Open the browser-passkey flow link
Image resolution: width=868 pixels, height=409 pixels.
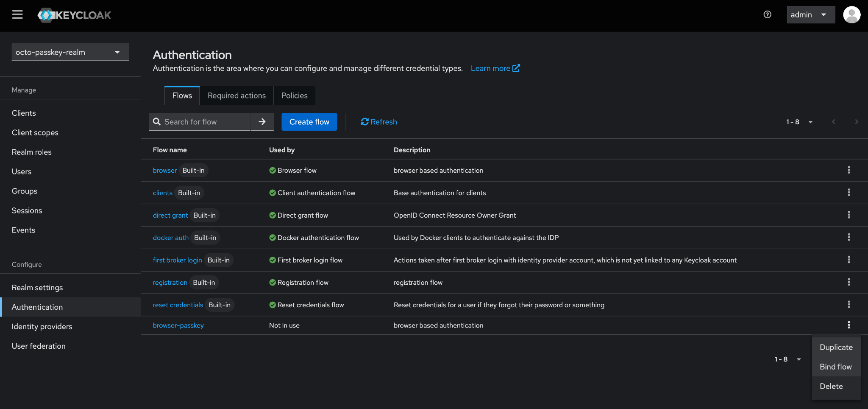(x=178, y=325)
